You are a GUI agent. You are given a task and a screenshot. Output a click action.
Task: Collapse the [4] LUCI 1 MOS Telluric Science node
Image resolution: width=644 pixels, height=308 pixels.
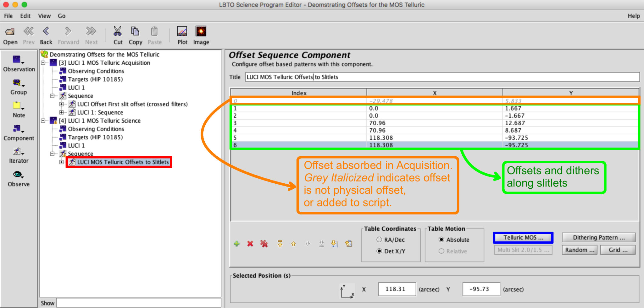point(43,121)
